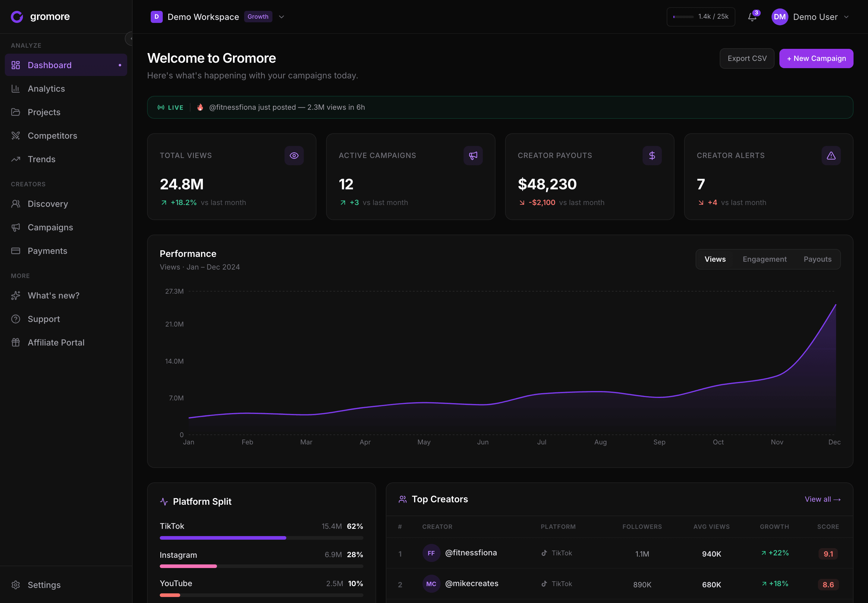Click the +22% growth value
868x603 pixels.
point(775,553)
